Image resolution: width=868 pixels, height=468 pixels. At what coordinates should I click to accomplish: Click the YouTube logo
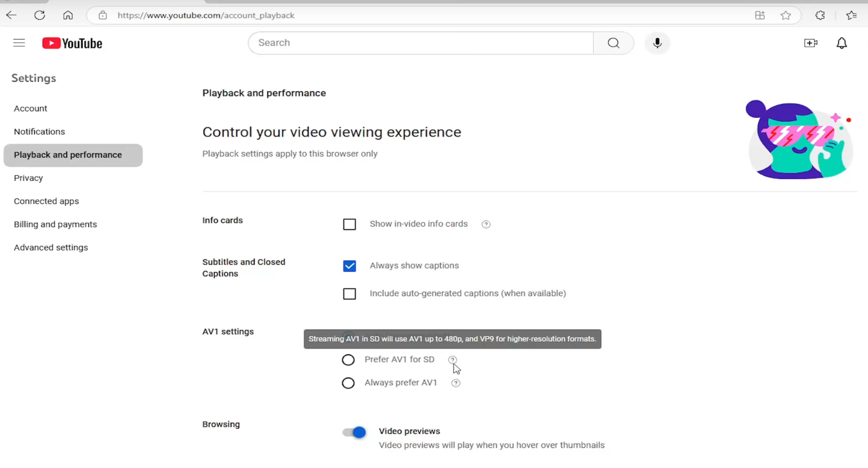coord(72,43)
